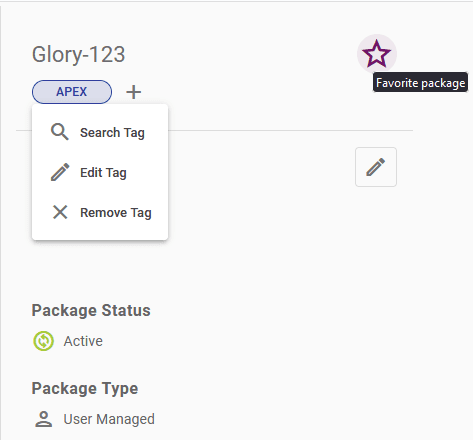Select Remove Tag in the tag menu

100,212
